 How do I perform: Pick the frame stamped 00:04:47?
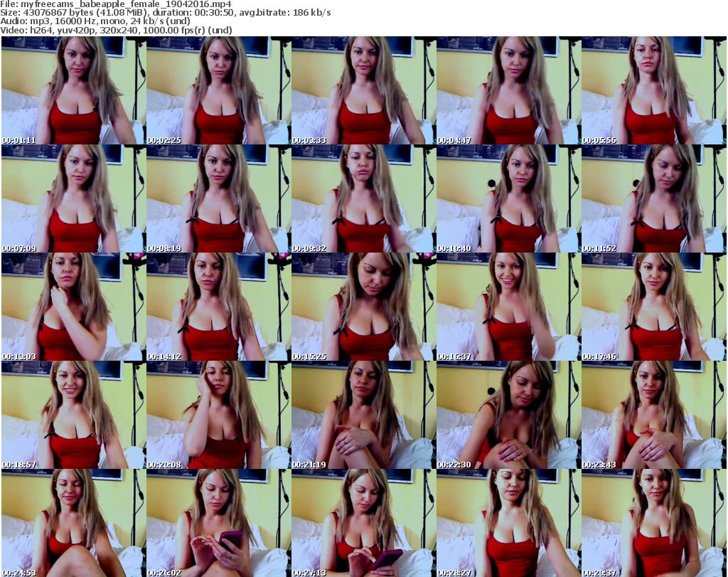point(508,90)
